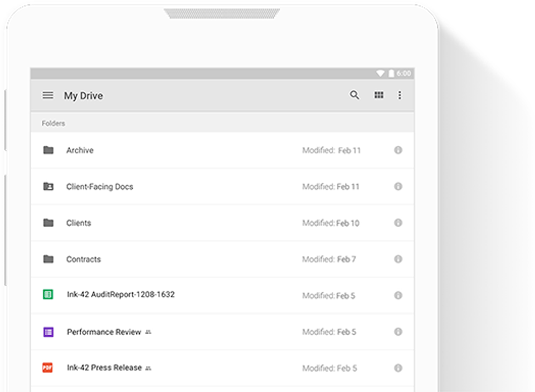535x392 pixels.
Task: Open the Performance Review form
Action: click(x=104, y=332)
